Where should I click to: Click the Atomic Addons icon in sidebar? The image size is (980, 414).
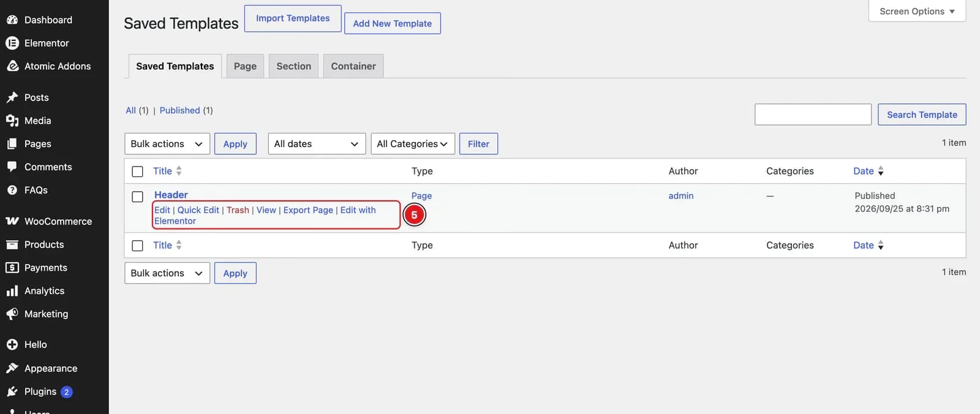pos(12,66)
